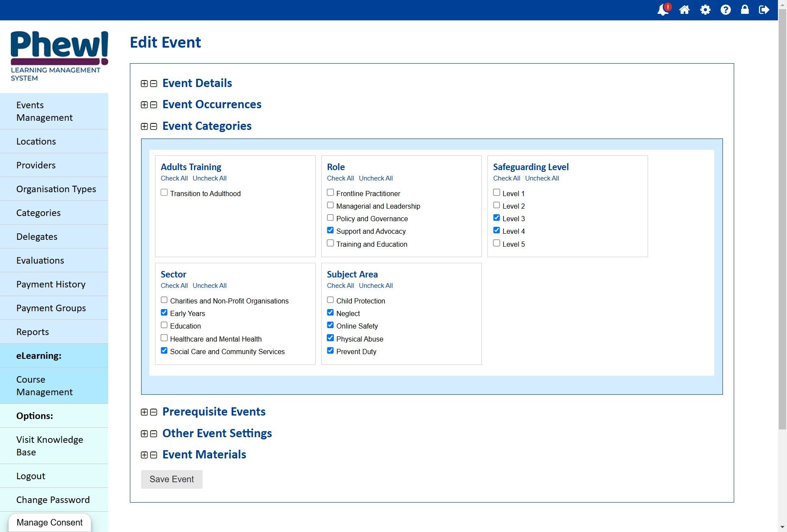
Task: Click the Phew! Learning Management System logo
Action: tap(59, 56)
